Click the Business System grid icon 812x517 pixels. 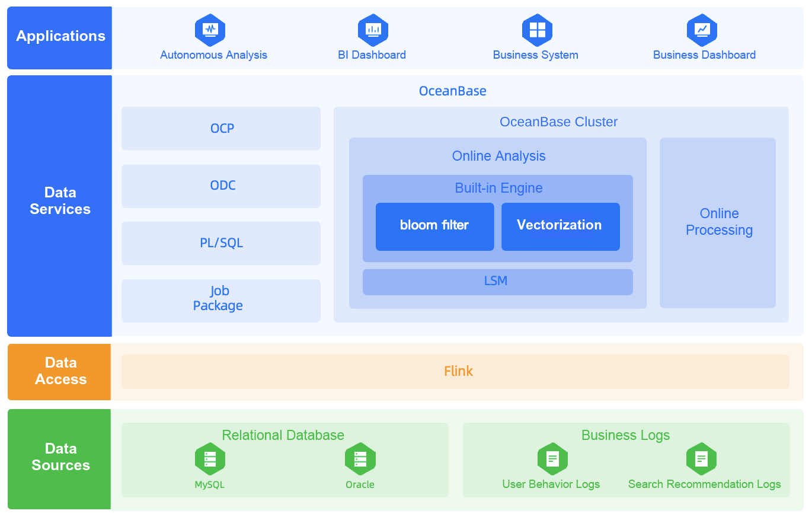coord(537,30)
